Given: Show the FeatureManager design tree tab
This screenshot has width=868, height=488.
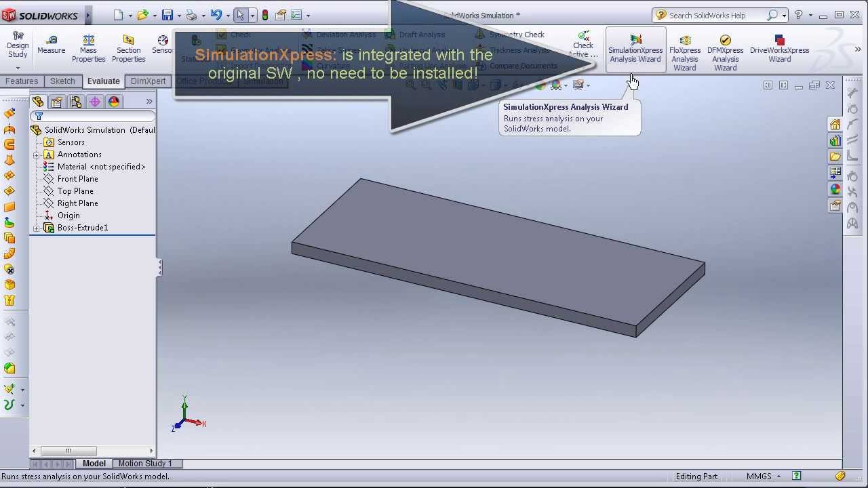Looking at the screenshot, I should point(38,102).
